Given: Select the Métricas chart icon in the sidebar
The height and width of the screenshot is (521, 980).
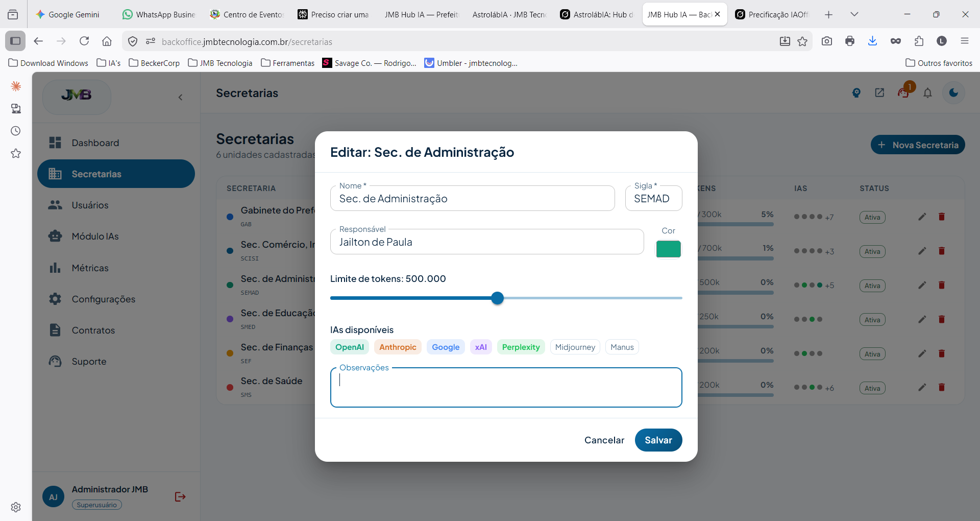Looking at the screenshot, I should point(55,268).
